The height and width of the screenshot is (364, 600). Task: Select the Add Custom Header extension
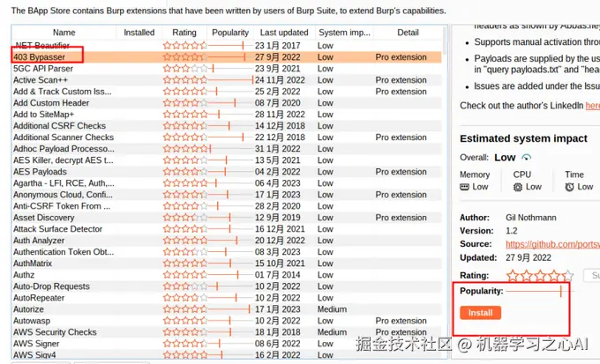coord(227,103)
